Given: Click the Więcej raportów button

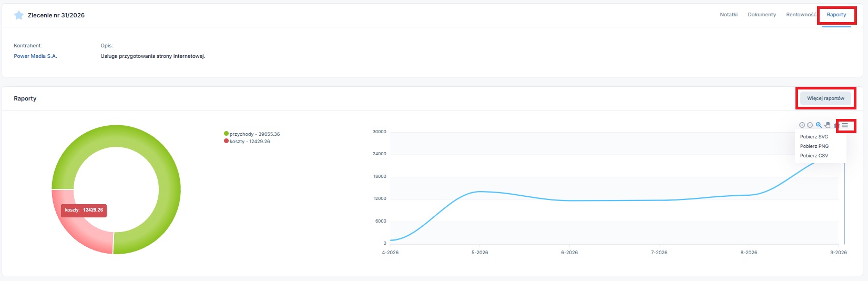Looking at the screenshot, I should (825, 98).
